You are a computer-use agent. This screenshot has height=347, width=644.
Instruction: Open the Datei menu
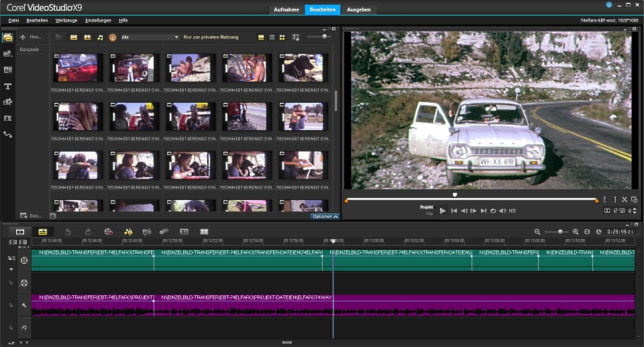(x=13, y=20)
